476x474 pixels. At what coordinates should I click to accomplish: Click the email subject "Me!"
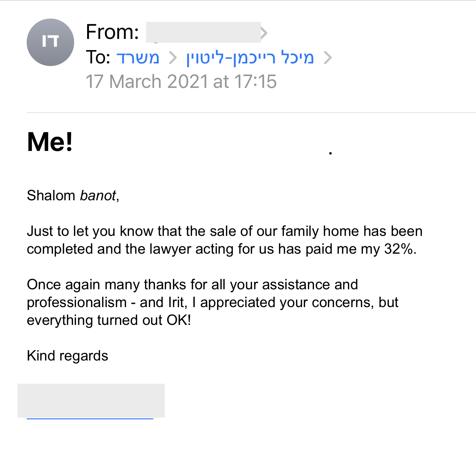coord(50,142)
